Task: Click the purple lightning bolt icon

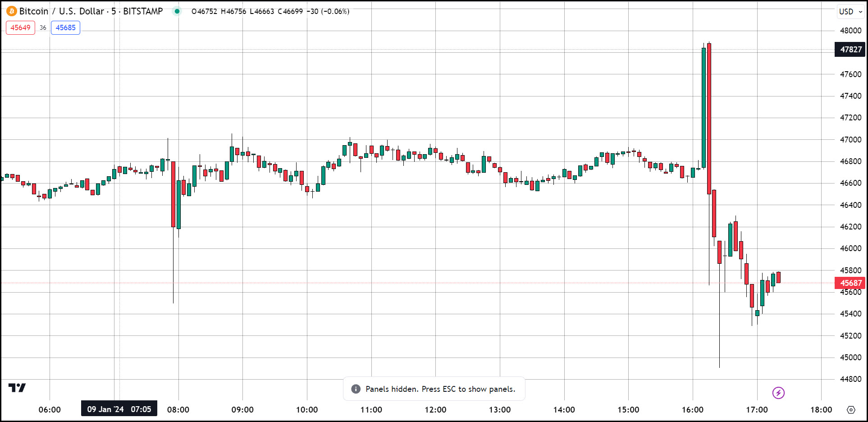Action: coord(778,393)
